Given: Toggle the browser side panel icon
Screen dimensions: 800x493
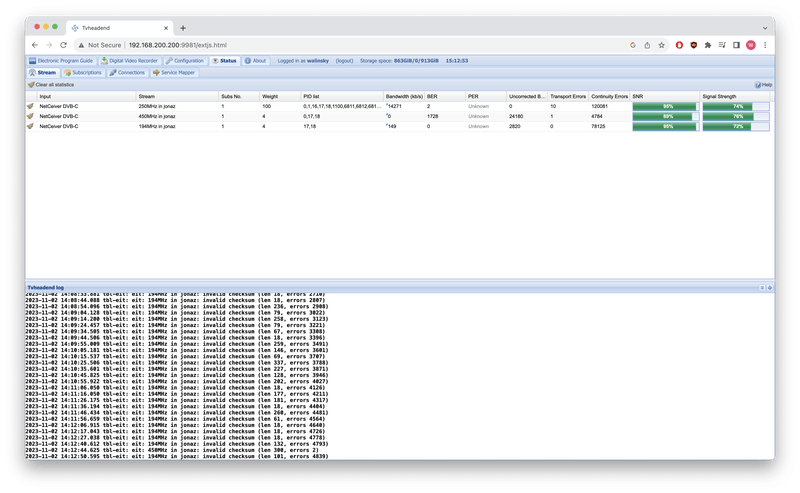Looking at the screenshot, I should point(736,45).
